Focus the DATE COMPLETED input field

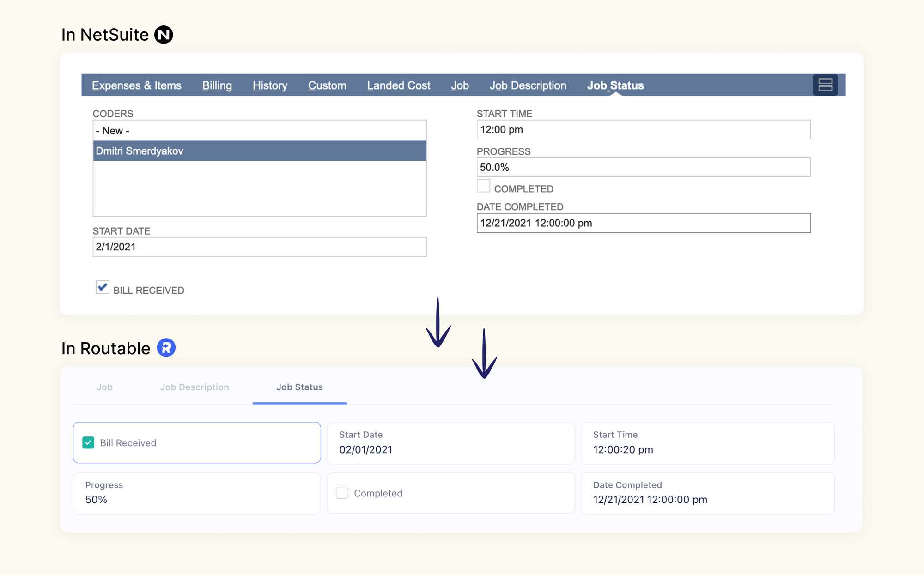pyautogui.click(x=643, y=223)
